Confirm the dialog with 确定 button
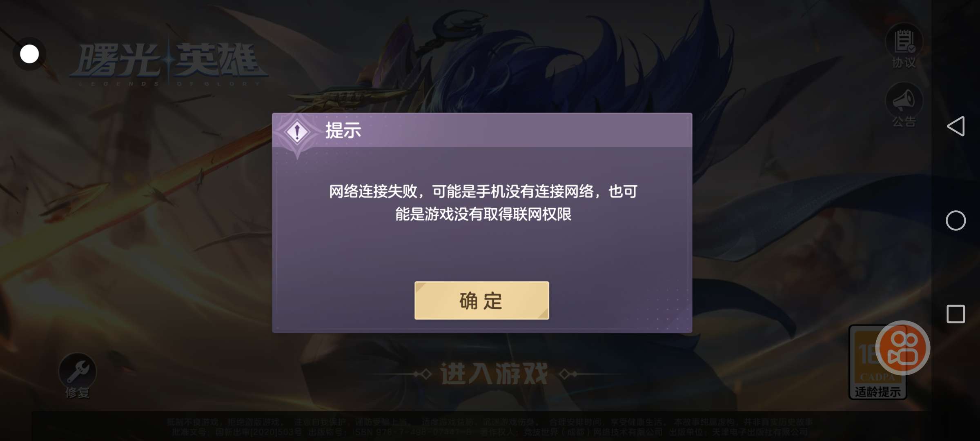 click(481, 301)
